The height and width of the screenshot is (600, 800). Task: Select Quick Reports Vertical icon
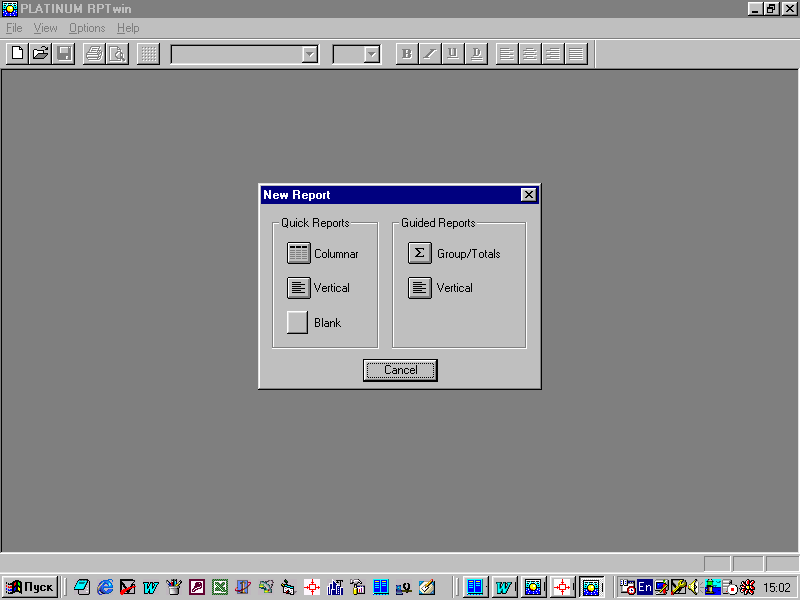tap(298, 288)
